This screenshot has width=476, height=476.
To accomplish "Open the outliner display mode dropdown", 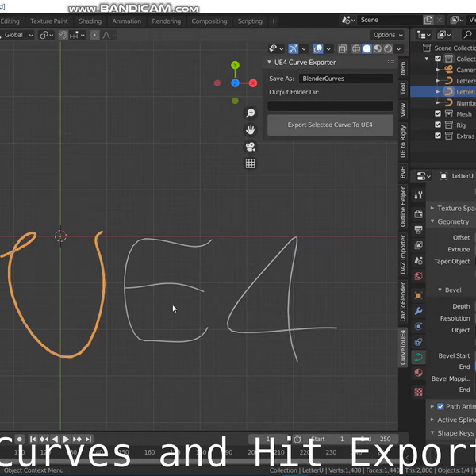I will pos(424,35).
